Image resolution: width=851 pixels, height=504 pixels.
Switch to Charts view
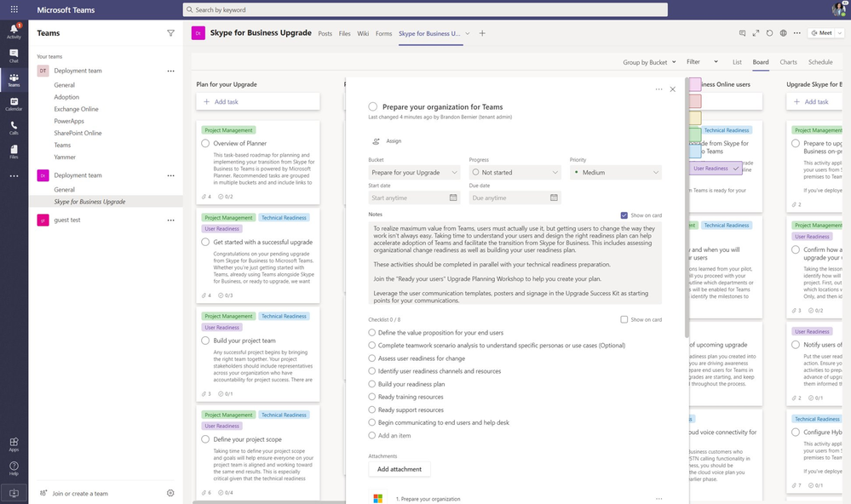788,62
